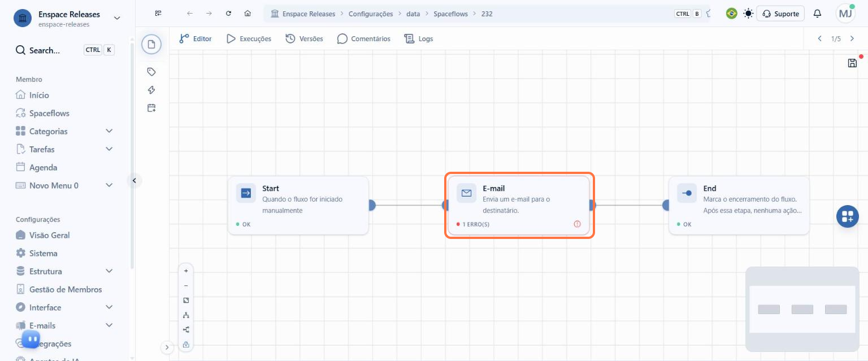868x361 pixels.
Task: Open the Suporte button
Action: pyautogui.click(x=780, y=14)
